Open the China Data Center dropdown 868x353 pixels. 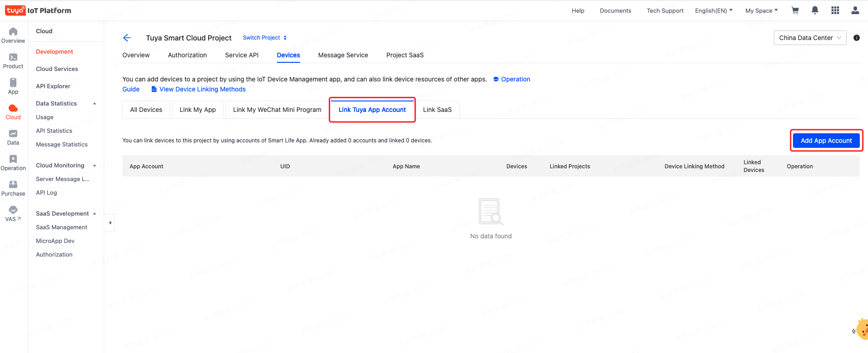pyautogui.click(x=810, y=38)
